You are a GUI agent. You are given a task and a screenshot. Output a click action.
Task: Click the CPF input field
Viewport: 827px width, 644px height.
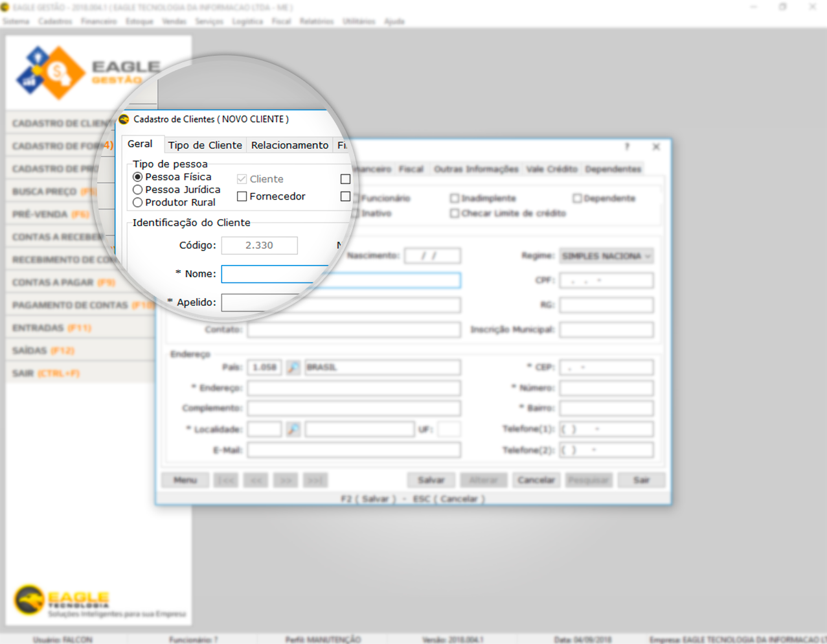coord(606,281)
